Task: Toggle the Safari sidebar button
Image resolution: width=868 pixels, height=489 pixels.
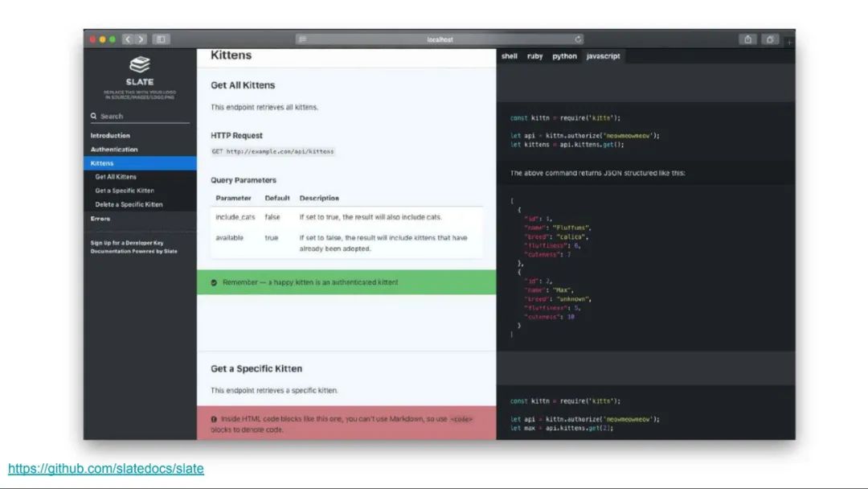Action: [161, 39]
